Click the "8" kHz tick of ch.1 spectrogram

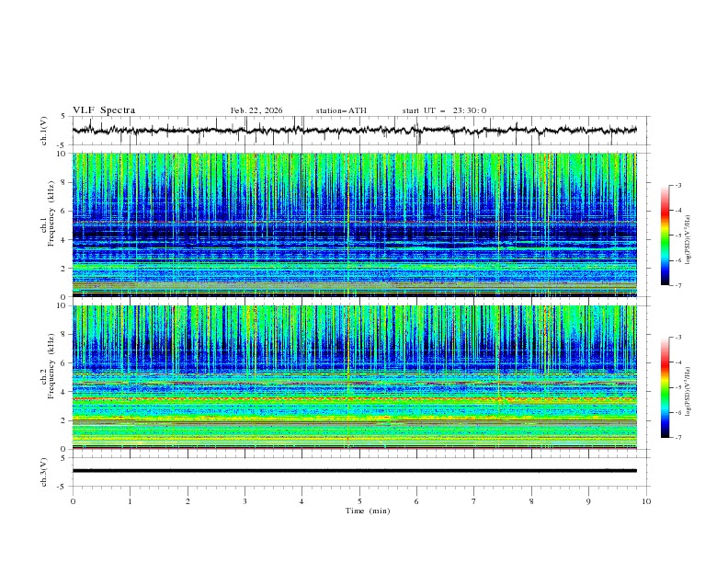pyautogui.click(x=64, y=182)
